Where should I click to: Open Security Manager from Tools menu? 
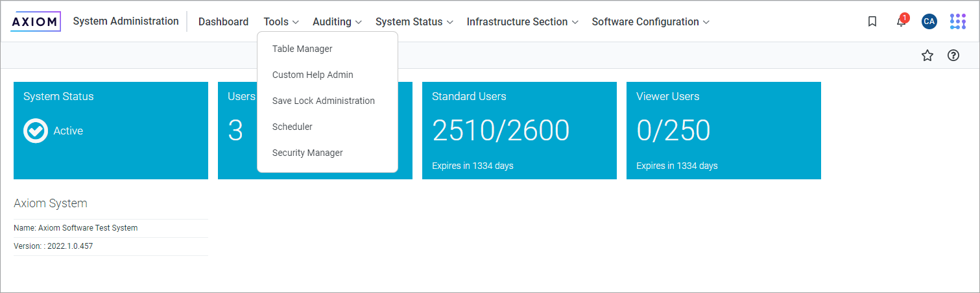tap(307, 153)
